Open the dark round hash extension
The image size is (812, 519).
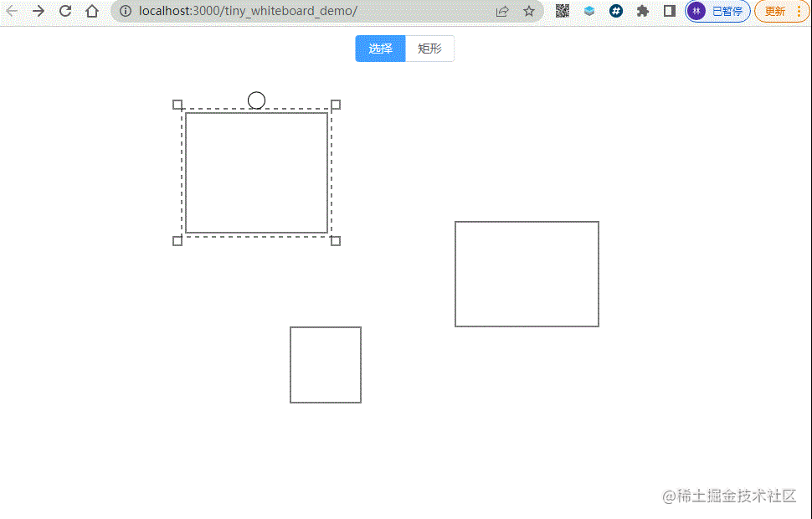(x=616, y=11)
